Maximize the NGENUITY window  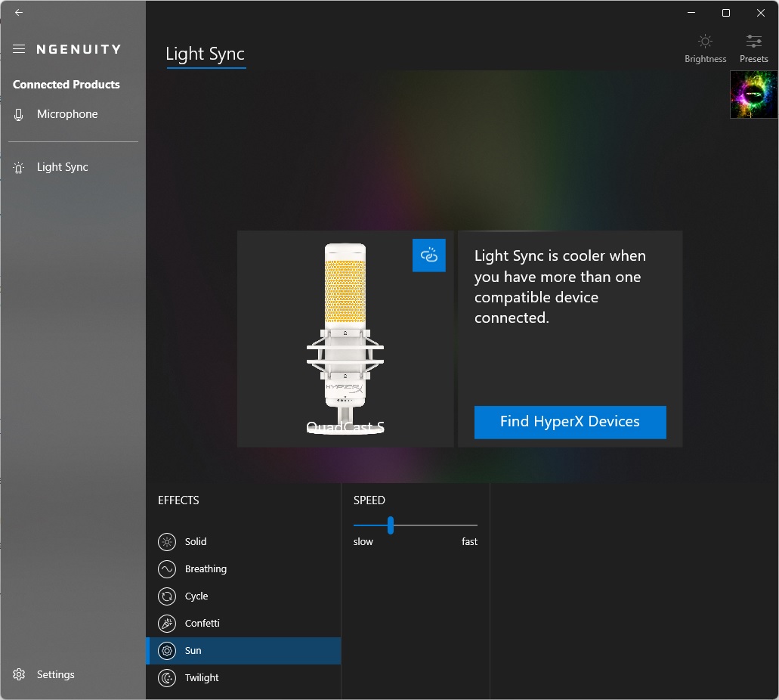(726, 13)
